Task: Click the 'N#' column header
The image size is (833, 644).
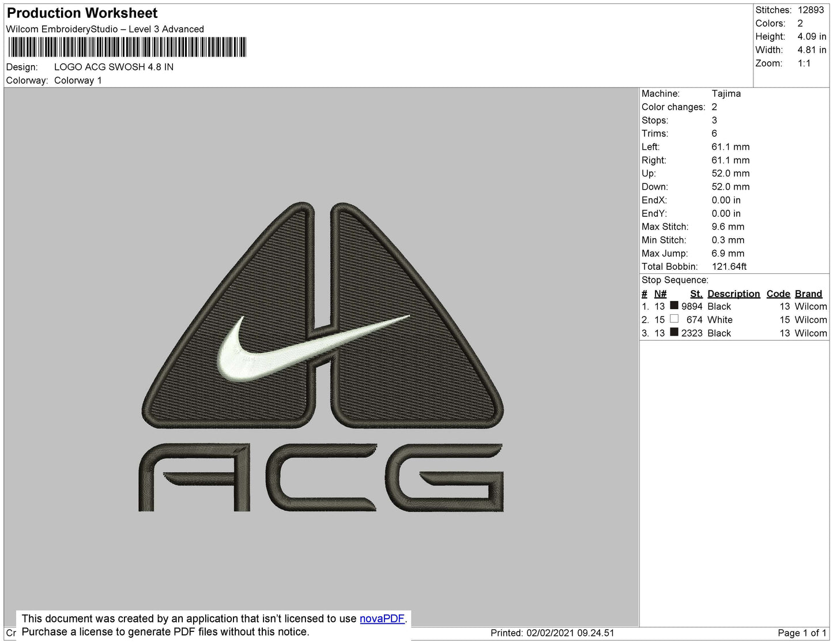Action: (660, 293)
